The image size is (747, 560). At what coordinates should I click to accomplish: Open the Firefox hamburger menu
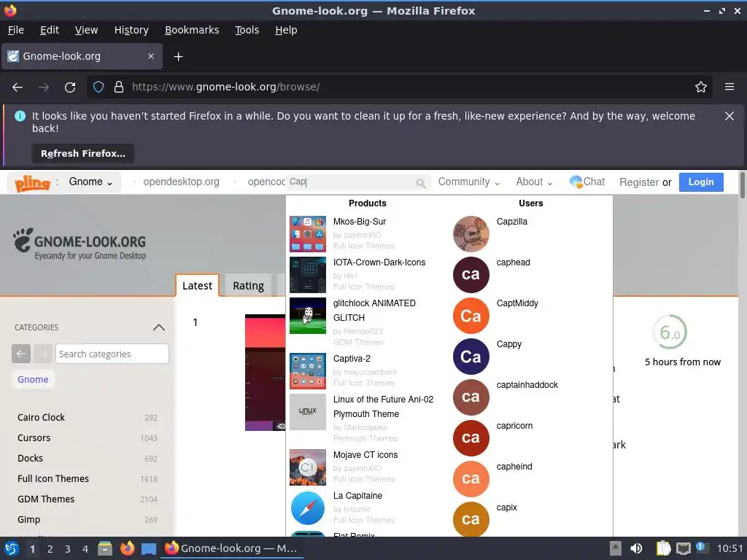click(x=729, y=87)
